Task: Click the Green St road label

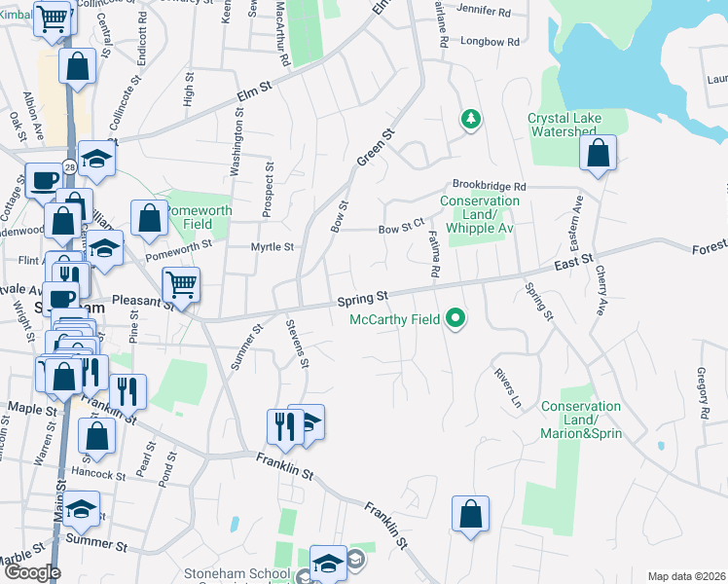Action: (376, 148)
